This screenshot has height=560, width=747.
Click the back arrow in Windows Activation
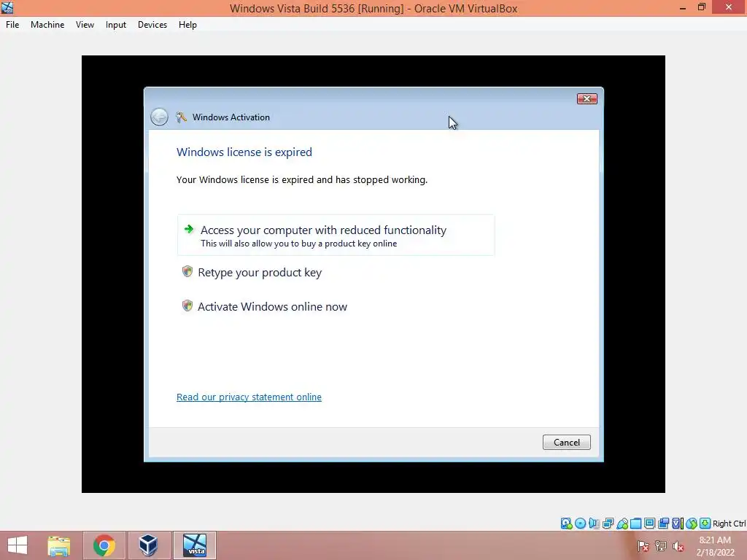tap(159, 117)
